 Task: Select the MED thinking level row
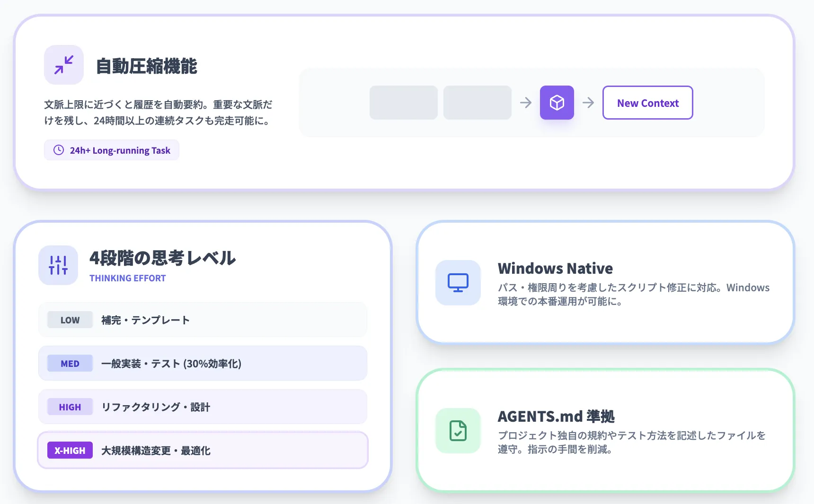coord(203,364)
